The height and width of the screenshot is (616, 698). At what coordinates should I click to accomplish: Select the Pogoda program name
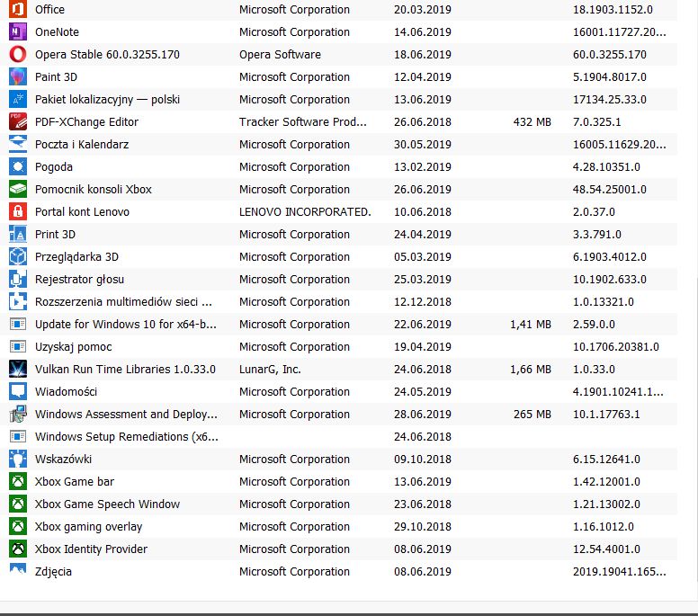(x=54, y=167)
